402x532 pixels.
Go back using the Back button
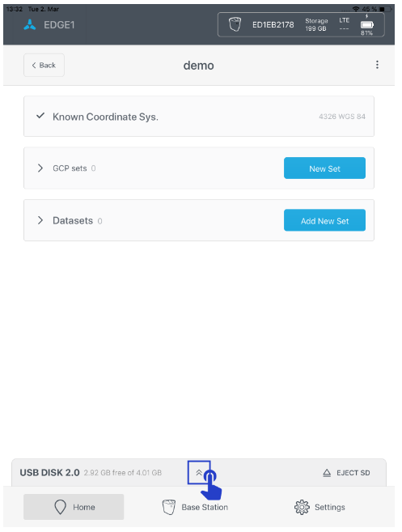pyautogui.click(x=44, y=65)
